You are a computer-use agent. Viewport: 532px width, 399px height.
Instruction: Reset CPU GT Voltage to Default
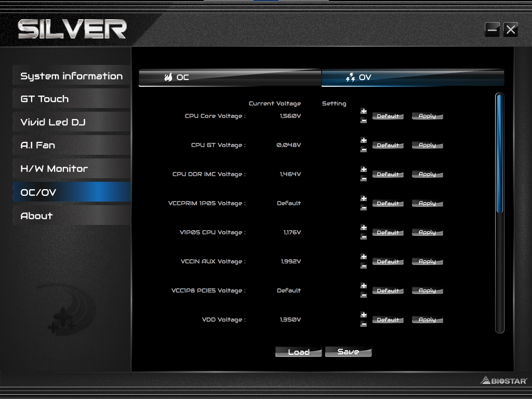point(388,145)
